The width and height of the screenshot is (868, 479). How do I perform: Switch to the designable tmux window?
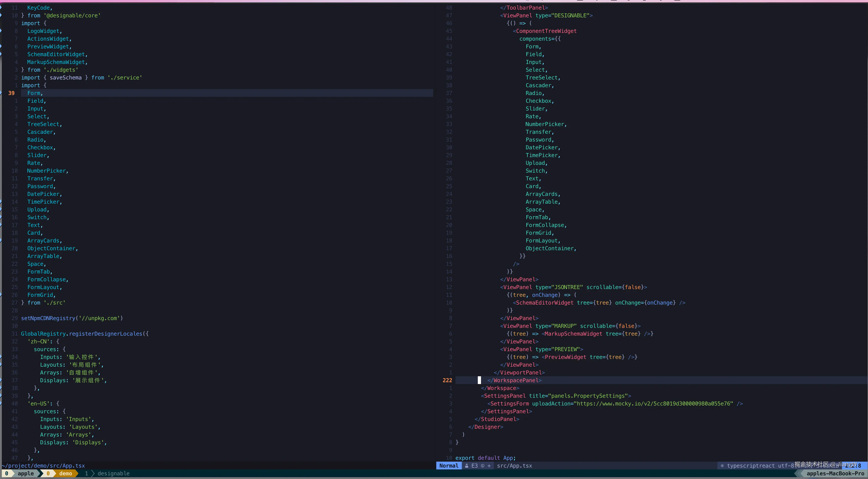tap(113, 473)
